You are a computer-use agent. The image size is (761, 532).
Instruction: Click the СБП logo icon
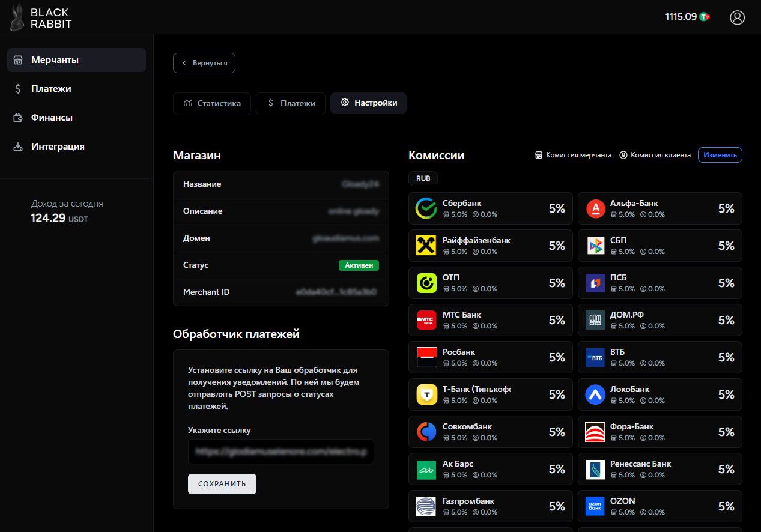(595, 246)
